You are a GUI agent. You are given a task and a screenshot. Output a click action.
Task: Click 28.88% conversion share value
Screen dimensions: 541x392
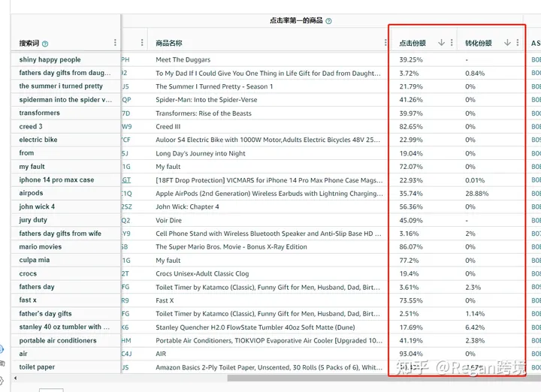pos(477,194)
